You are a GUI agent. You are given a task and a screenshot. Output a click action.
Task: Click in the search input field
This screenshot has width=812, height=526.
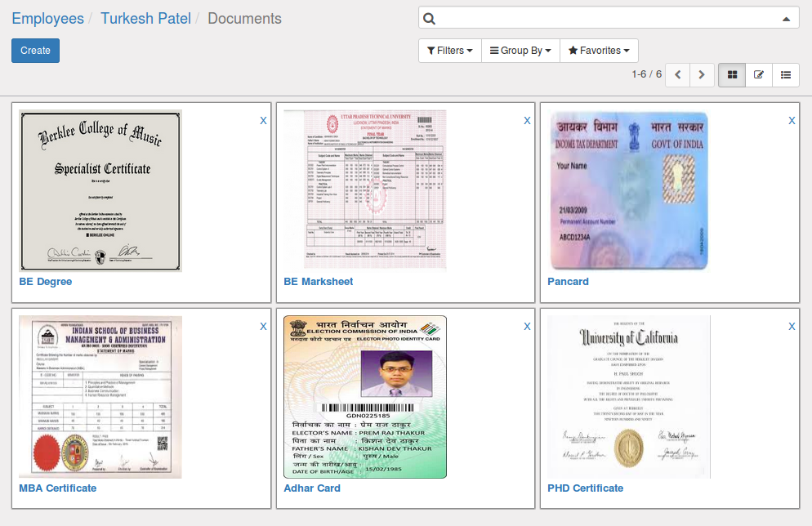tap(605, 18)
